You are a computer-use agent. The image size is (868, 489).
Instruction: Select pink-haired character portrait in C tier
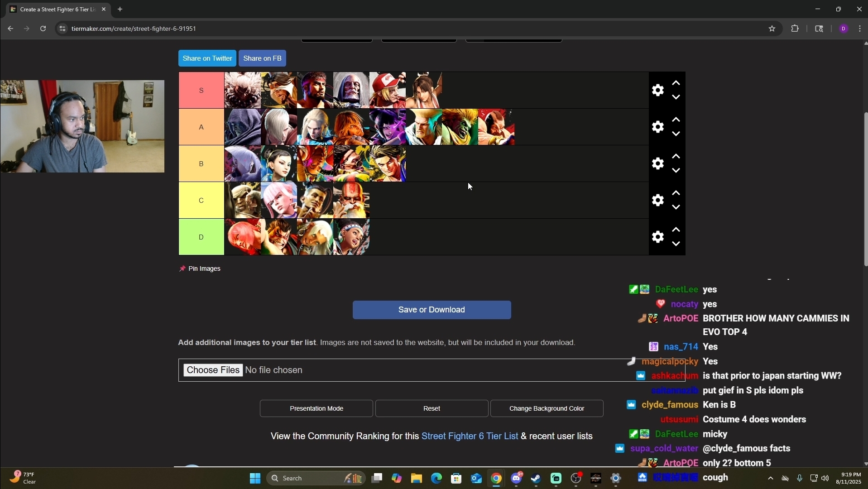(279, 200)
